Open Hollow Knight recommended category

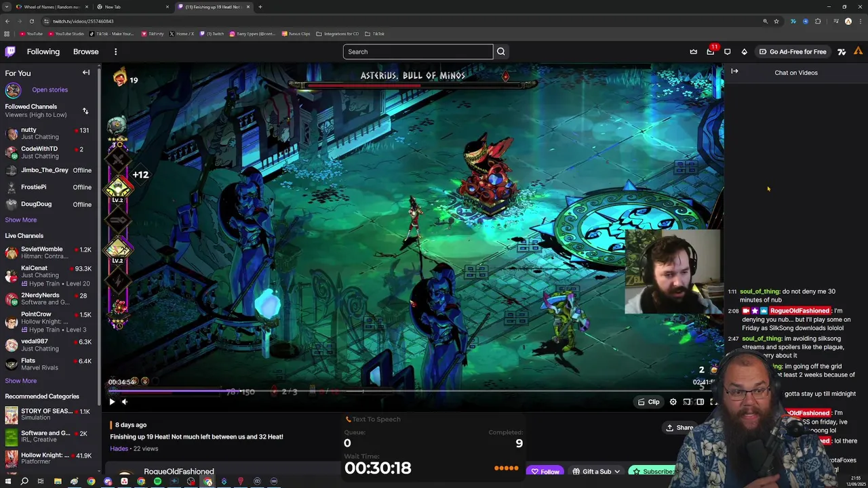(x=47, y=458)
